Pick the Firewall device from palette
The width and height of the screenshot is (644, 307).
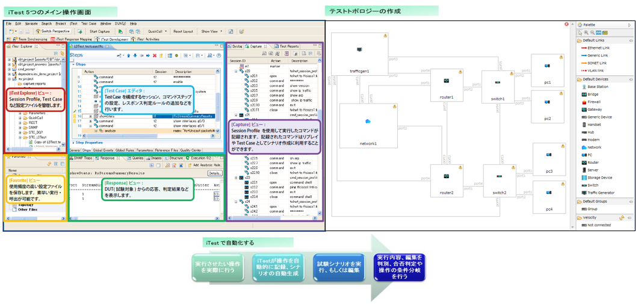point(592,102)
